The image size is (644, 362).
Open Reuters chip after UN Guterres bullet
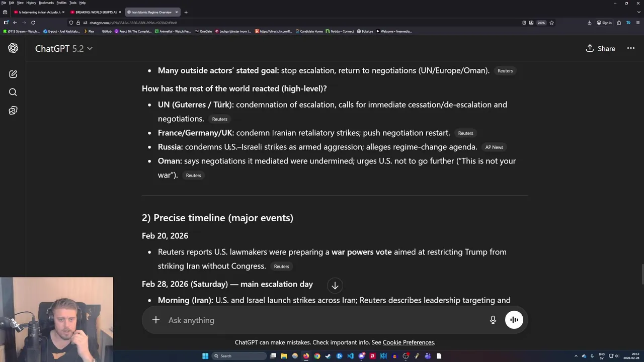click(x=219, y=119)
